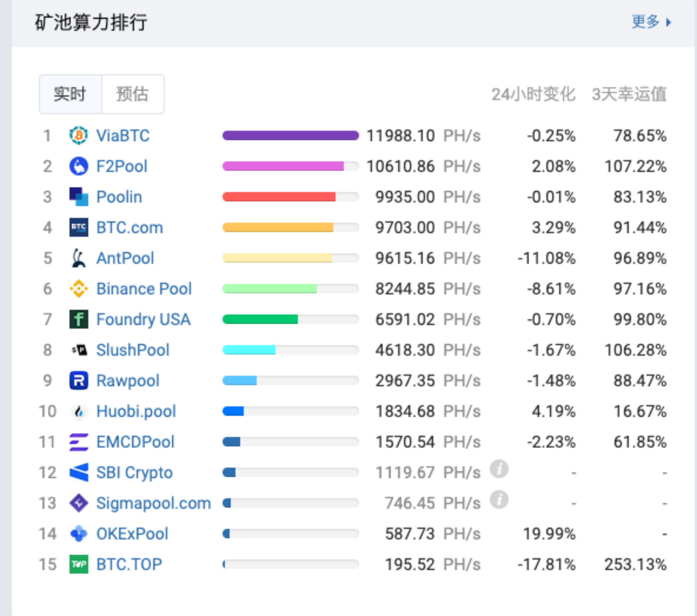This screenshot has height=616, width=697.
Task: Click the SBI Crypto logo icon
Action: point(79,473)
